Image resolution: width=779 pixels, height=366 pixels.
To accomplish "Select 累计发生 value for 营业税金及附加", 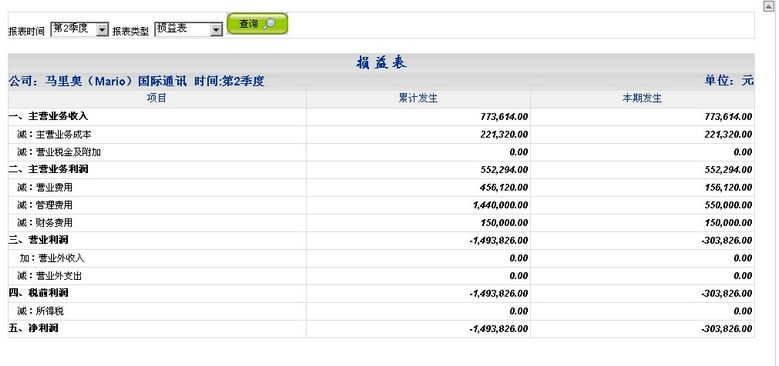I will [519, 152].
